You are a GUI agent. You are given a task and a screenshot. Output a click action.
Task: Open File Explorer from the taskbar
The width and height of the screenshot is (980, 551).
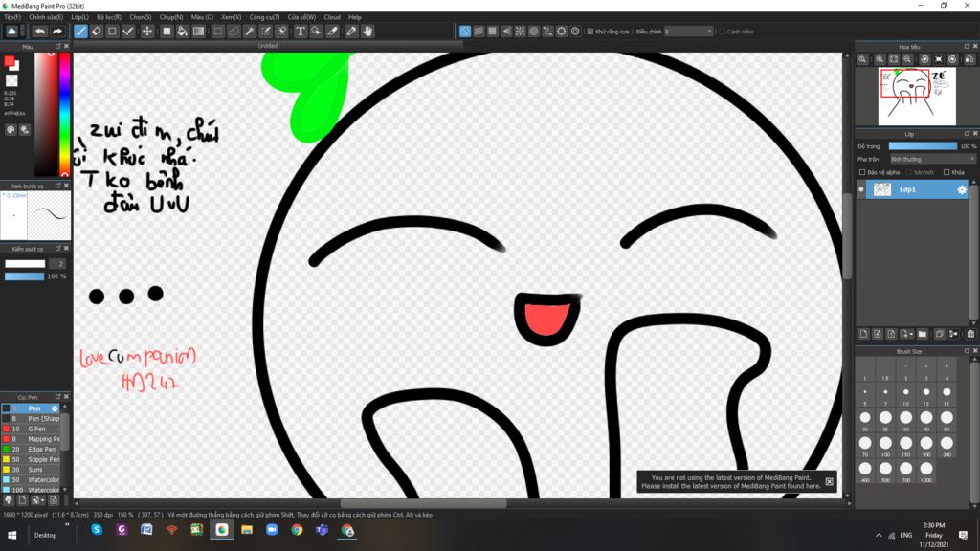(247, 530)
